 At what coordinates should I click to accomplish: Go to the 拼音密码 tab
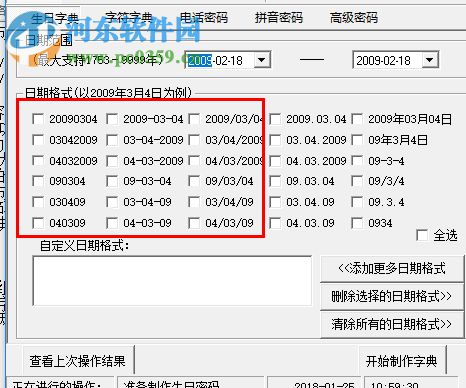point(279,17)
